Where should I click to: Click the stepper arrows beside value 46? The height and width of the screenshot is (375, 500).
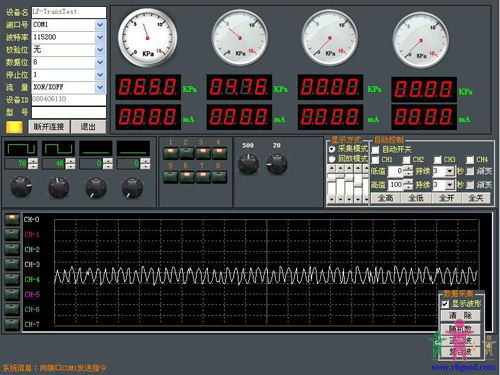[70, 163]
